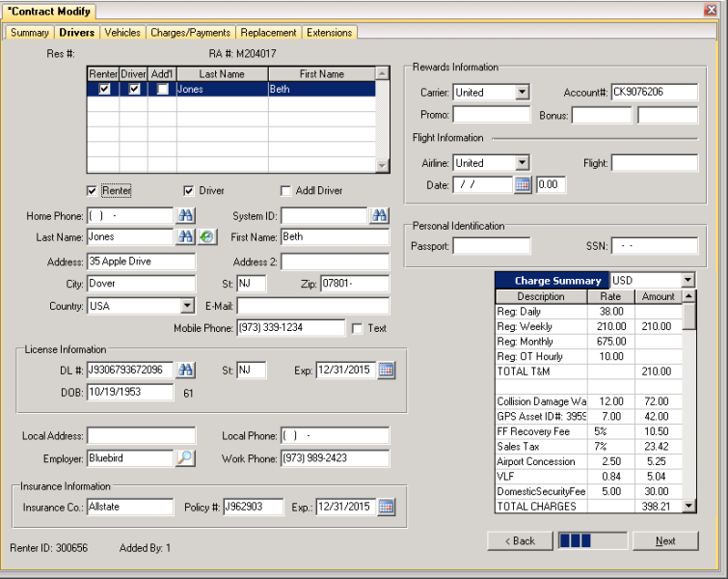Click the Local Address input field
Screen dimensions: 728x579
point(141,436)
